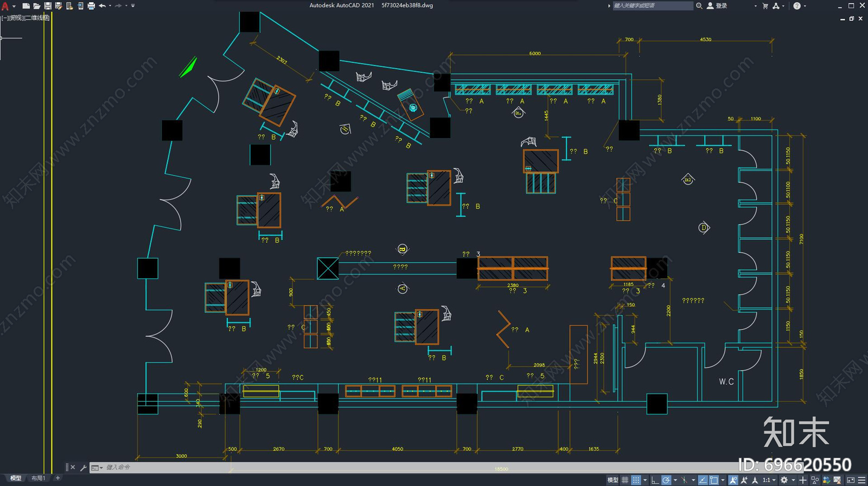Switch to the 模型 model tab
The height and width of the screenshot is (486, 868).
tap(15, 478)
